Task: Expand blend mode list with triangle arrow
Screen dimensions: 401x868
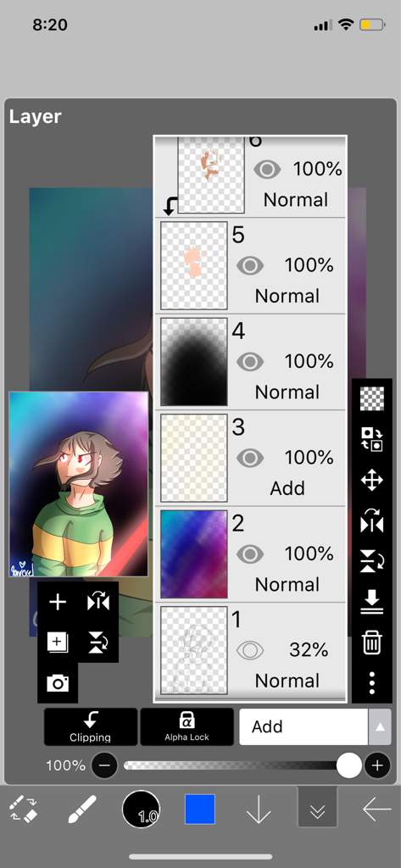Action: (380, 726)
